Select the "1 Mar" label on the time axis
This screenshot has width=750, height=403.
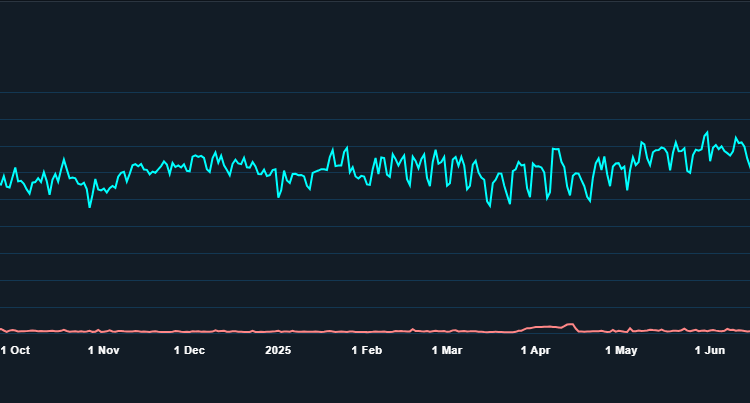tap(447, 350)
